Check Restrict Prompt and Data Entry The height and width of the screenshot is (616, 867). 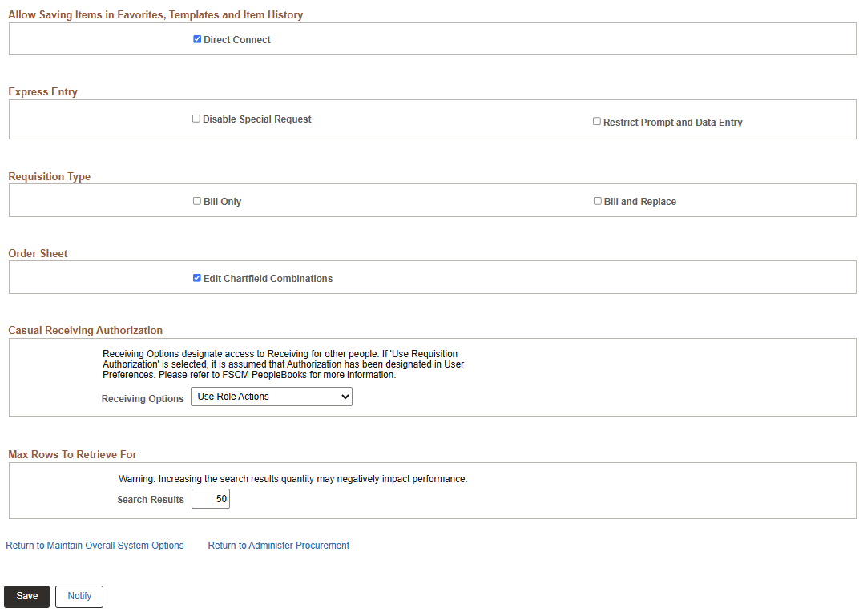click(x=597, y=121)
